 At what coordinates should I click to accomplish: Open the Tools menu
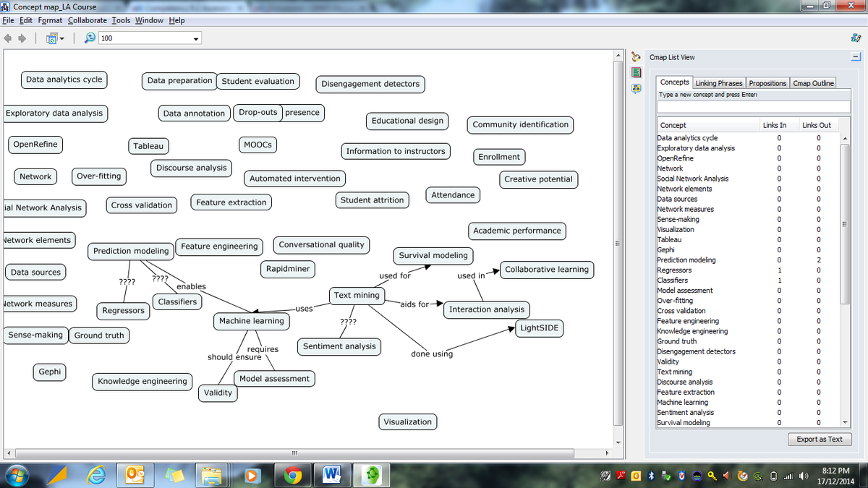121,20
